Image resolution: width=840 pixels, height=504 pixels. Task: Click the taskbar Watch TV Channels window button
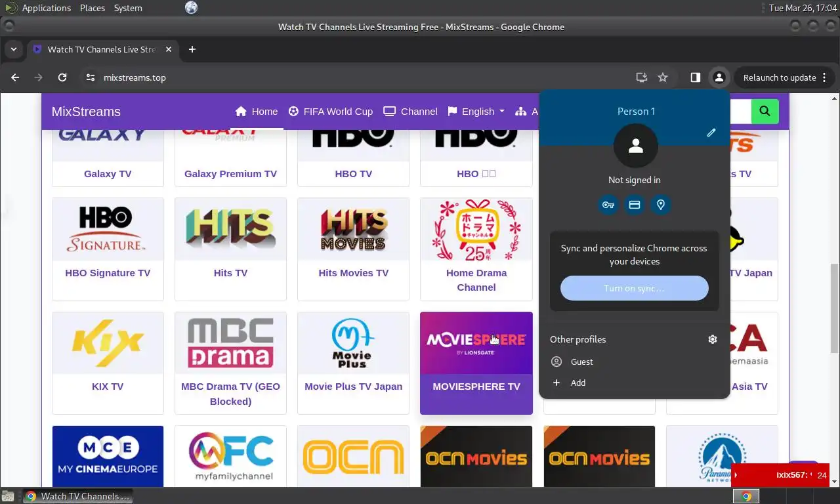pyautogui.click(x=77, y=496)
